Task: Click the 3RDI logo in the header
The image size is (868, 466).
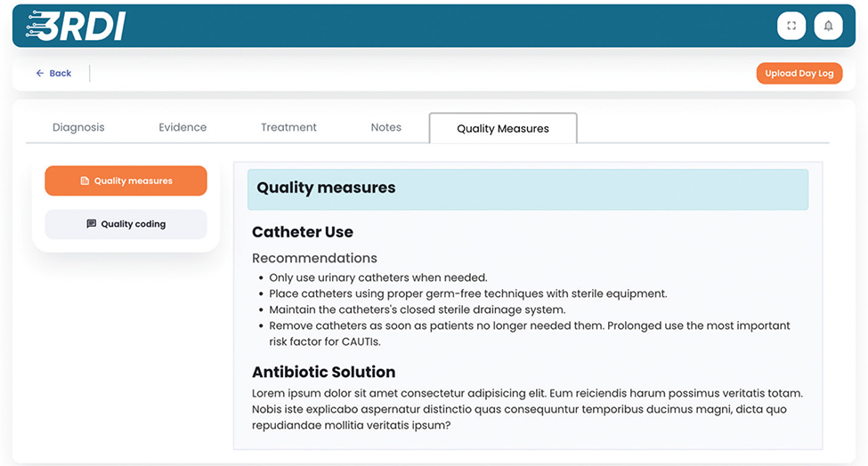Action: (x=75, y=26)
